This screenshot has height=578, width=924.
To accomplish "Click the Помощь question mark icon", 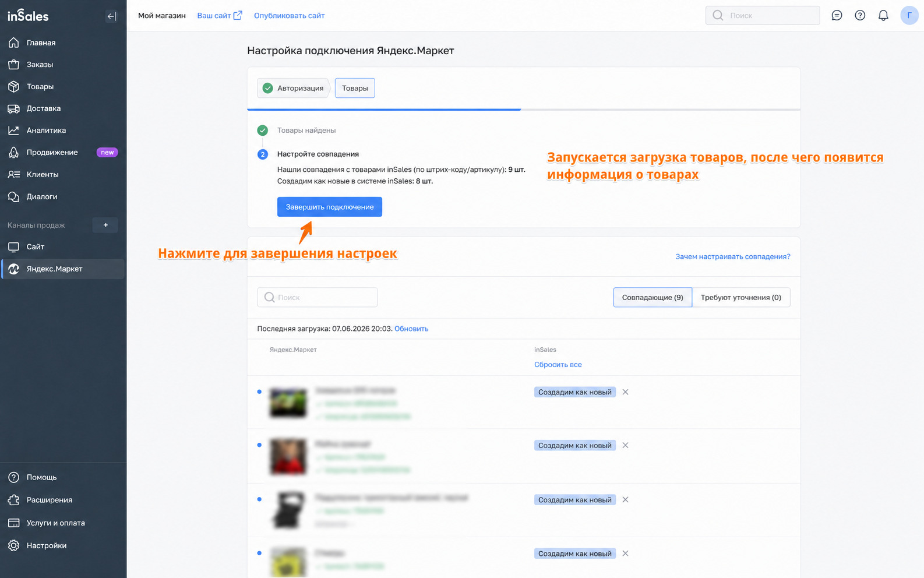I will coord(13,477).
